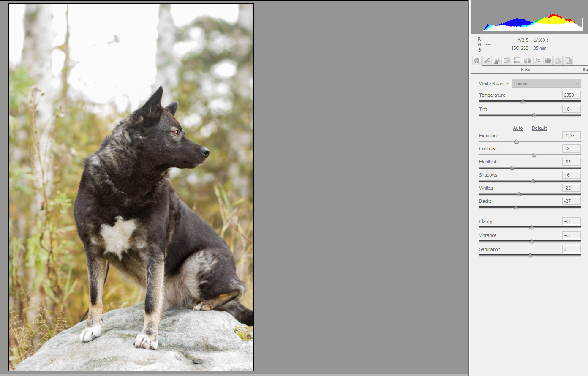Click the 'Highlights' label
The image size is (588, 376).
[489, 162]
